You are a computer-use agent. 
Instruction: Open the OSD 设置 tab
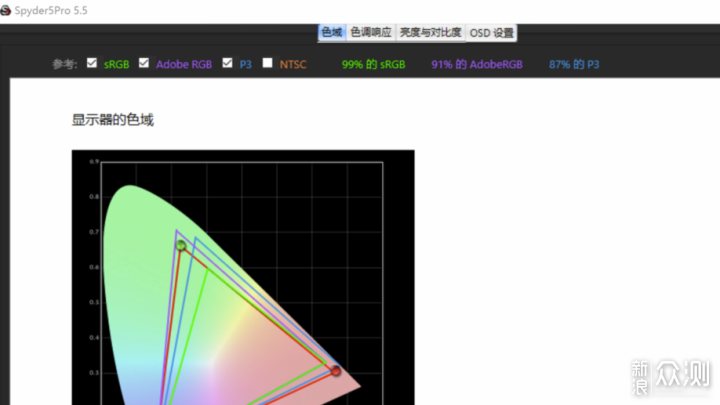(x=491, y=33)
